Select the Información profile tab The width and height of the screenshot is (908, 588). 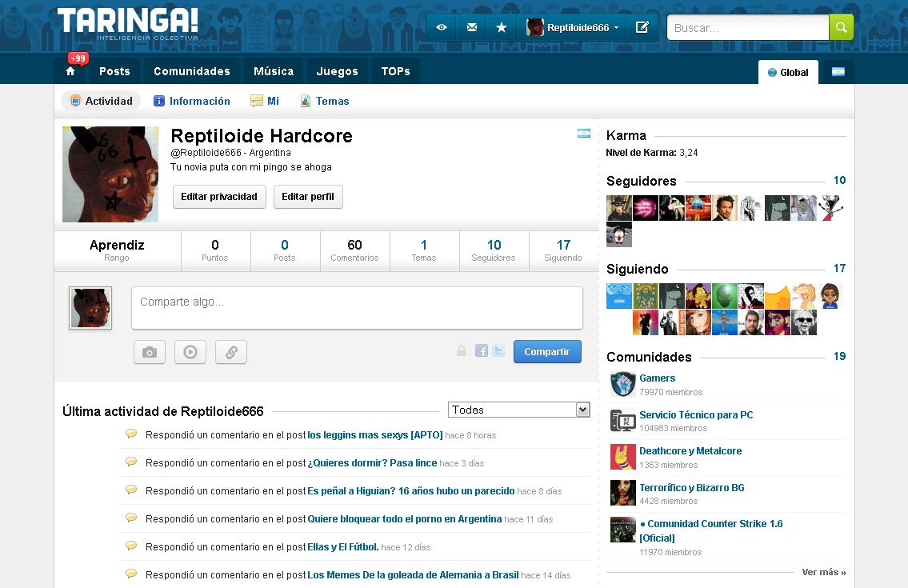192,101
